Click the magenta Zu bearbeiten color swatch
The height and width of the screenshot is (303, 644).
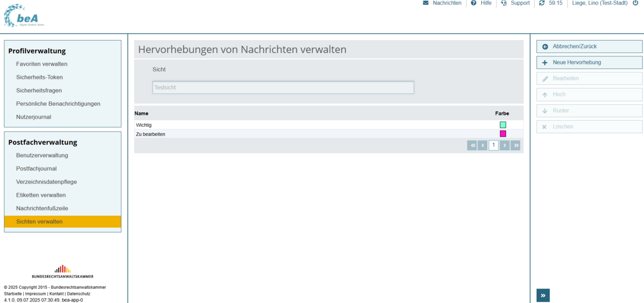click(503, 134)
